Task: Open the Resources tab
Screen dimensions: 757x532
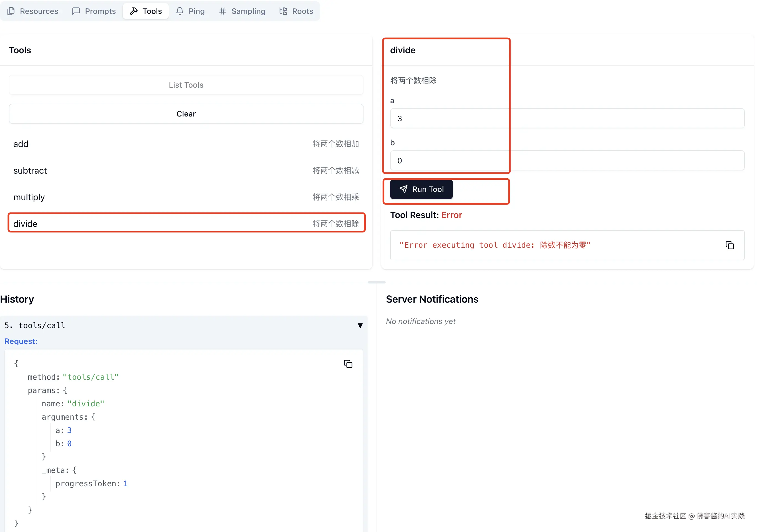Action: (x=33, y=11)
